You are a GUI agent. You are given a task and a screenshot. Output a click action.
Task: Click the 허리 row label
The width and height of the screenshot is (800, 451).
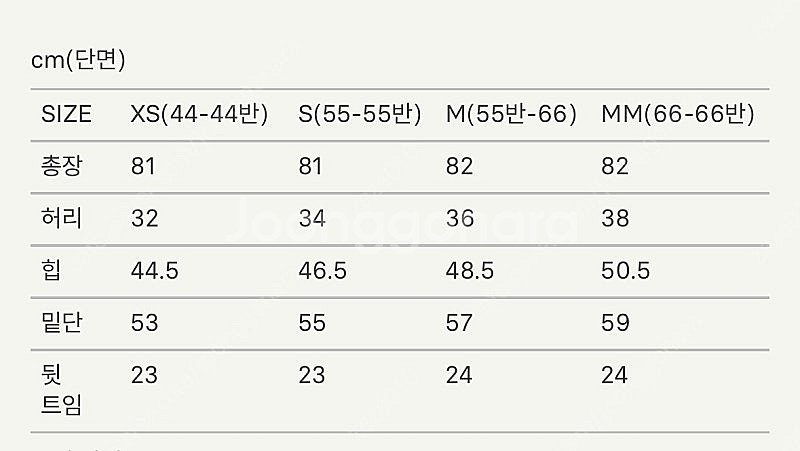point(62,218)
